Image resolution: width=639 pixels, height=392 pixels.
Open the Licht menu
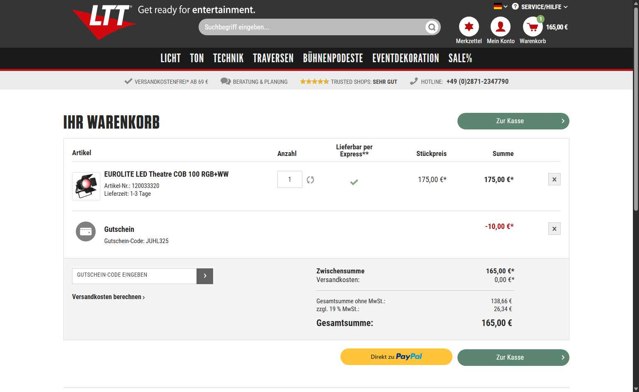click(x=170, y=58)
